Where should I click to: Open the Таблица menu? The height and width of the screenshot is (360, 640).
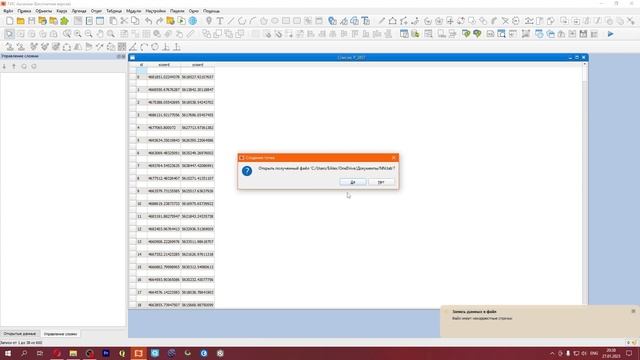pyautogui.click(x=114, y=11)
